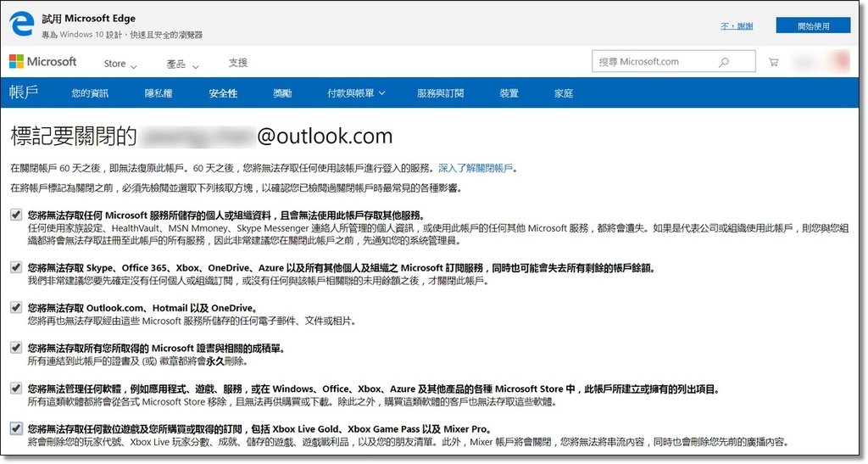Image resolution: width=868 pixels, height=464 pixels.
Task: Open the 隱私權 tab
Action: coord(159,93)
